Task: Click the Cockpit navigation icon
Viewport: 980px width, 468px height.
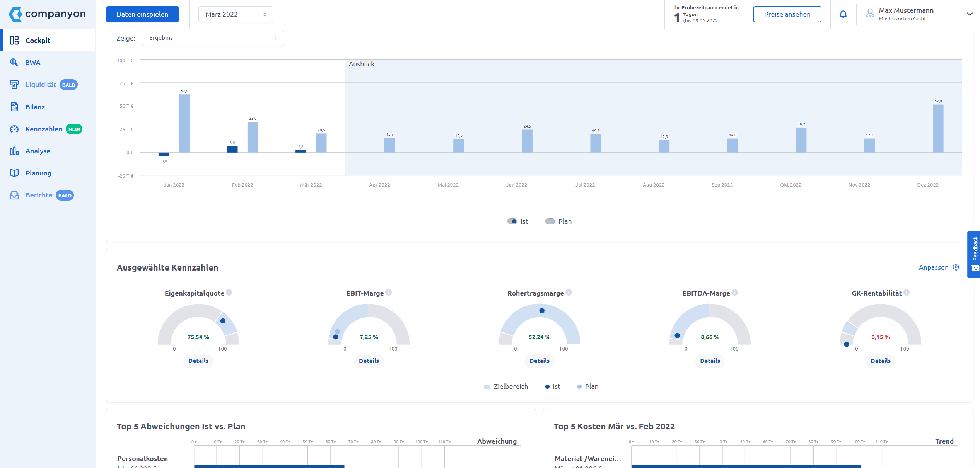Action: pos(15,40)
